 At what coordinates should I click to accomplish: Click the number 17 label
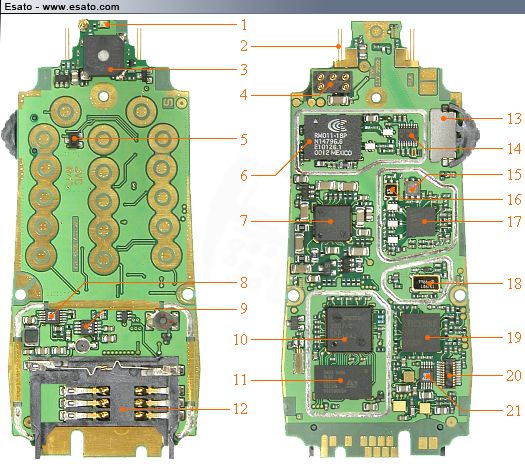(x=514, y=221)
